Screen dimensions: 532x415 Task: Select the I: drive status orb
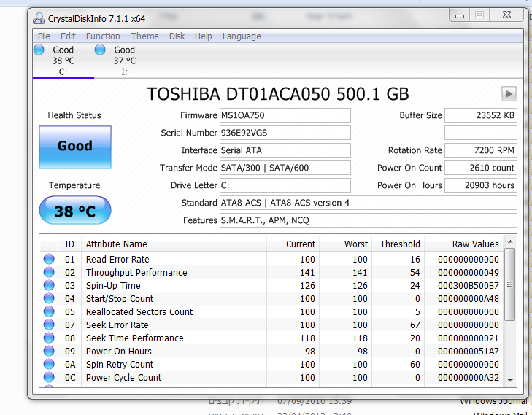click(101, 50)
